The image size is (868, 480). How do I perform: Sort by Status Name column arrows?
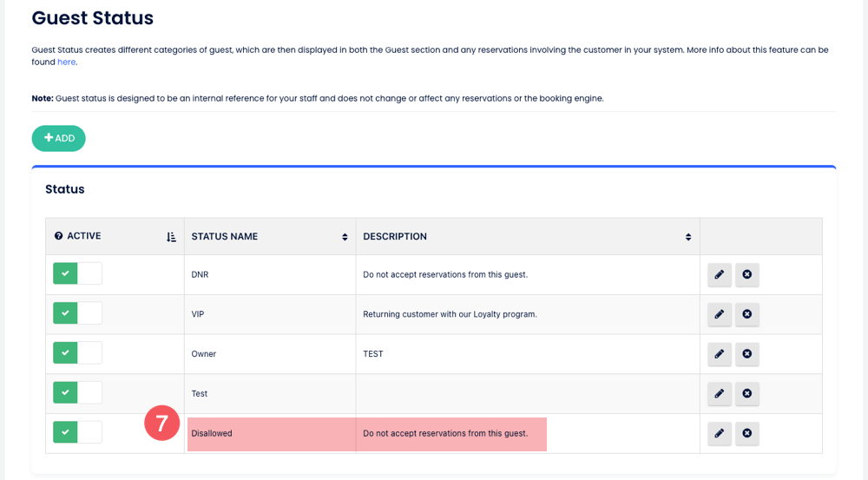click(x=345, y=237)
